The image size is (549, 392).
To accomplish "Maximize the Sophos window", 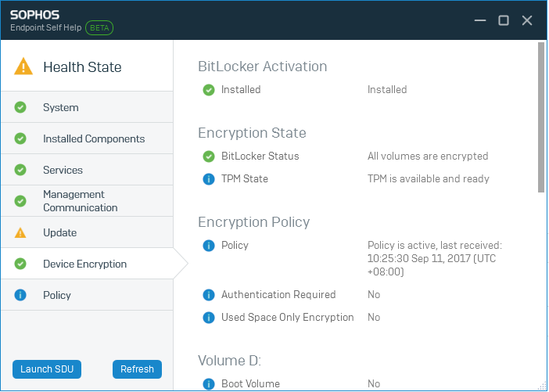I will tap(504, 20).
